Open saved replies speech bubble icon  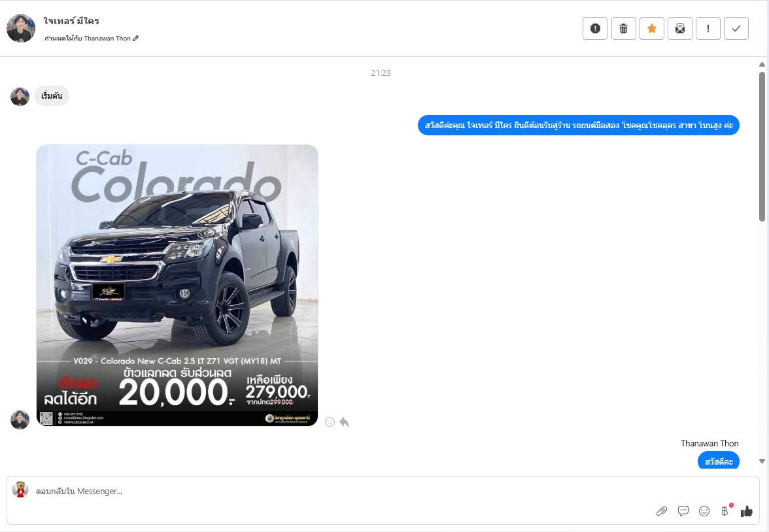pos(683,511)
